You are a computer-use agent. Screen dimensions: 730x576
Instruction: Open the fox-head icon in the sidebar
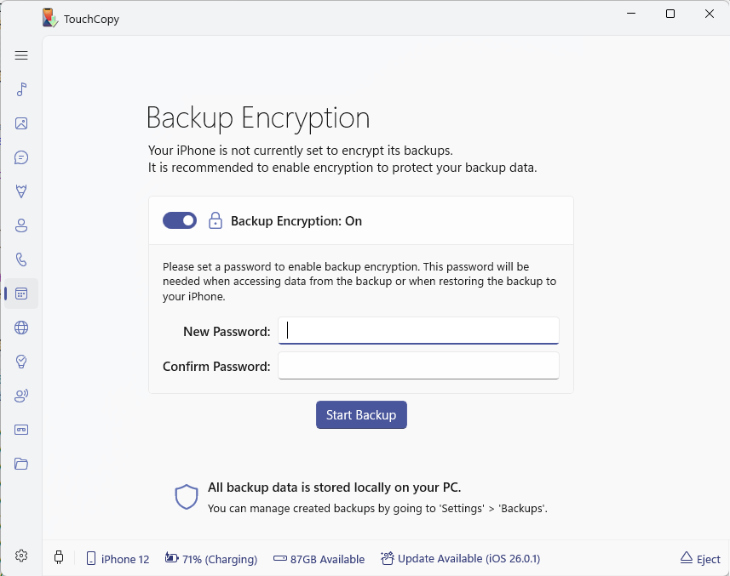(21, 191)
